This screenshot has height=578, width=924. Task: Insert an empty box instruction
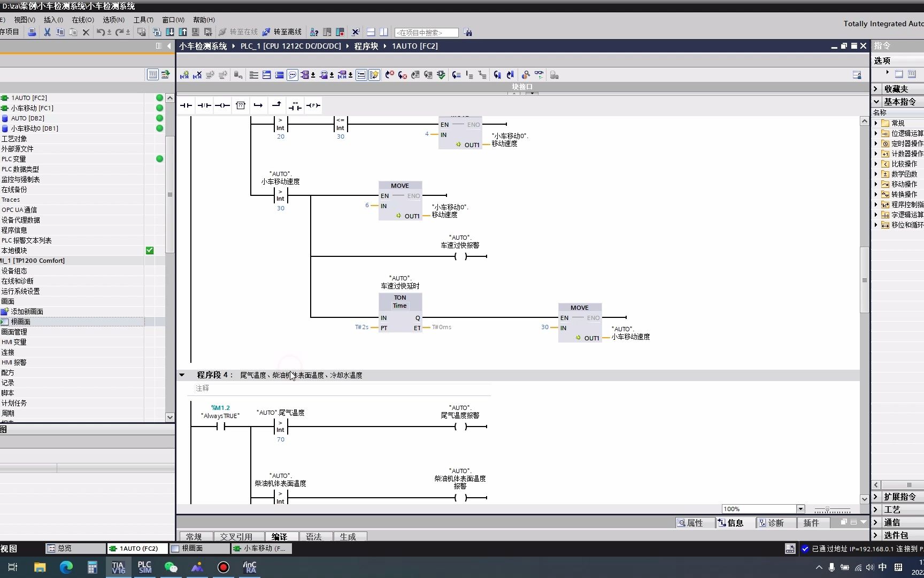[241, 105]
